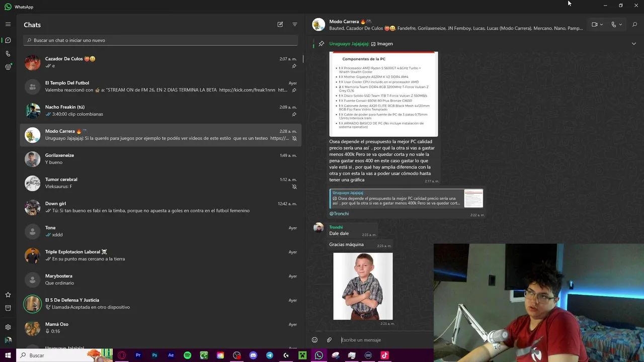Select the Chats icon in left sidebar
The image size is (644, 362).
tap(8, 40)
